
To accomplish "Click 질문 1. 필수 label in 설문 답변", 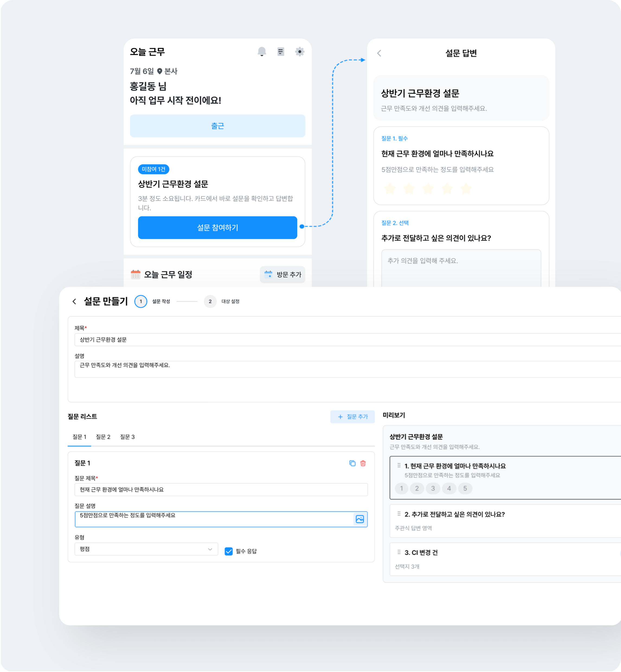I will coord(394,139).
